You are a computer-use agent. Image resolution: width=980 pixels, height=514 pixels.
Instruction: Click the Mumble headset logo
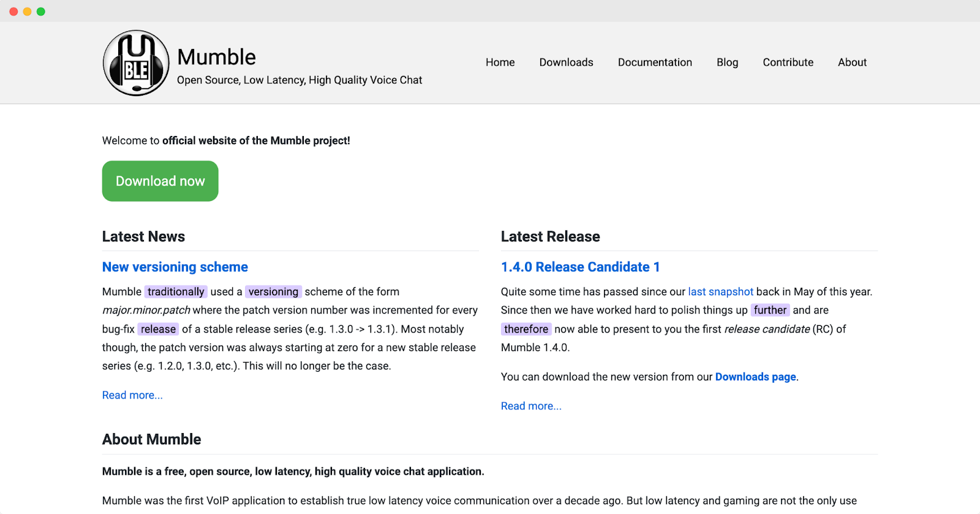[x=136, y=63]
